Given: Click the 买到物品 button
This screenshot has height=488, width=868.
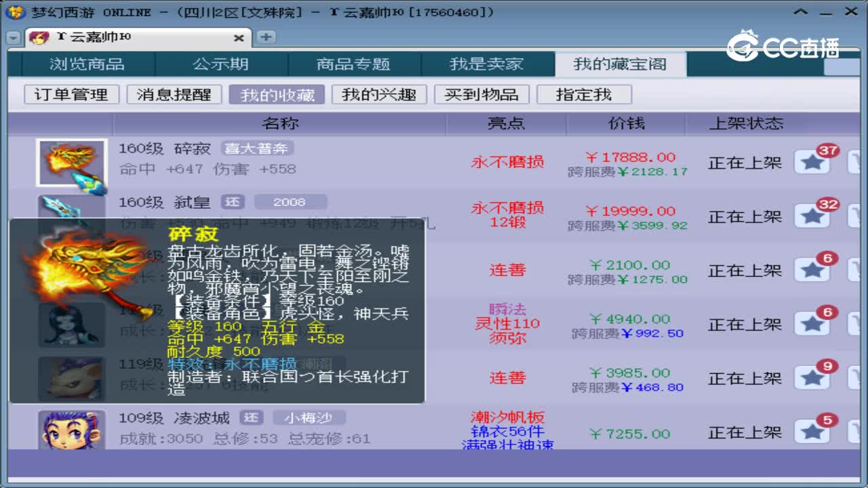Looking at the screenshot, I should [x=481, y=94].
